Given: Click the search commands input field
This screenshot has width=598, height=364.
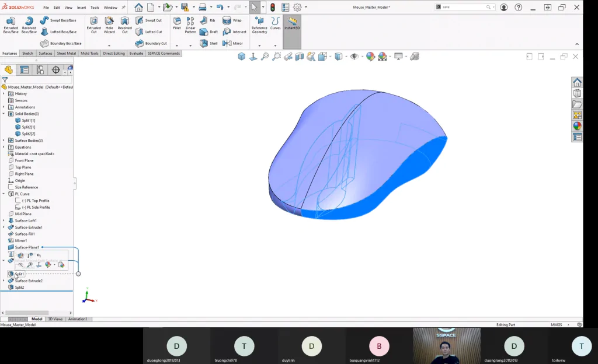Looking at the screenshot, I should coord(464,7).
